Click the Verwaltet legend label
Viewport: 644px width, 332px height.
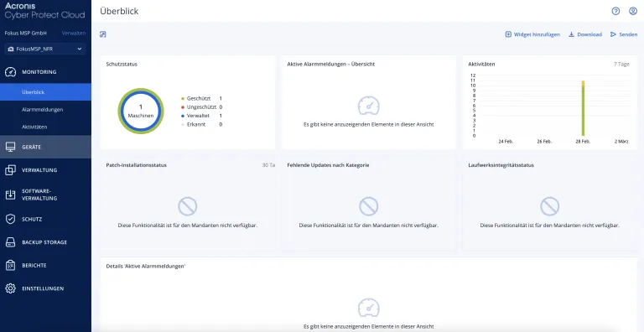[x=198, y=116]
